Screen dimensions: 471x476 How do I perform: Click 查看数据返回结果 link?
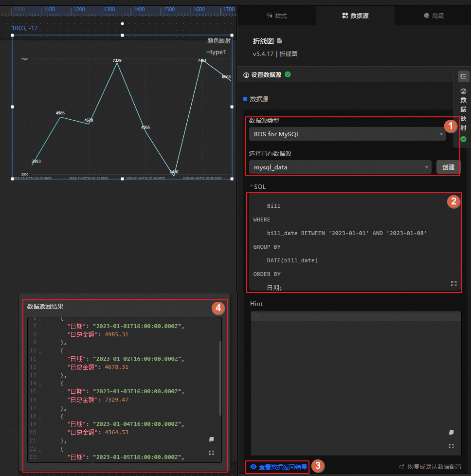(283, 467)
